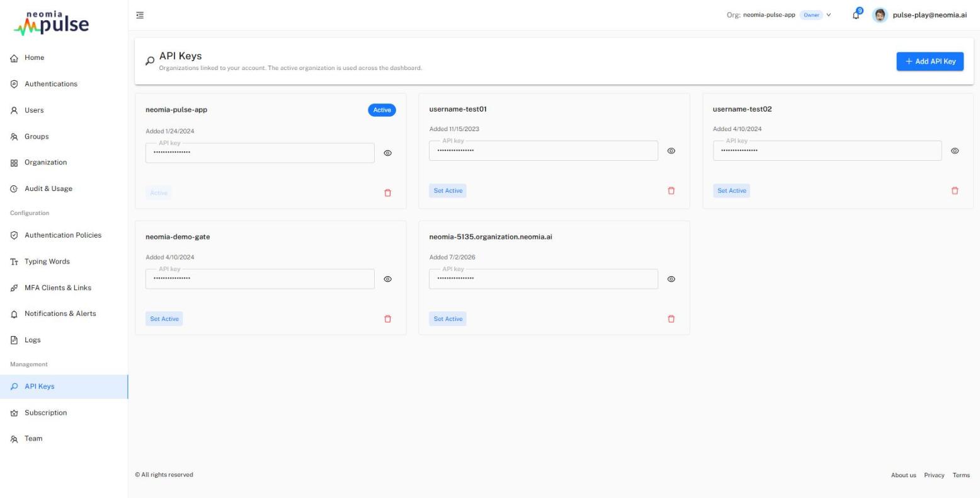Click the Home icon in sidebar
Viewport: 980px width, 498px height.
(14, 58)
